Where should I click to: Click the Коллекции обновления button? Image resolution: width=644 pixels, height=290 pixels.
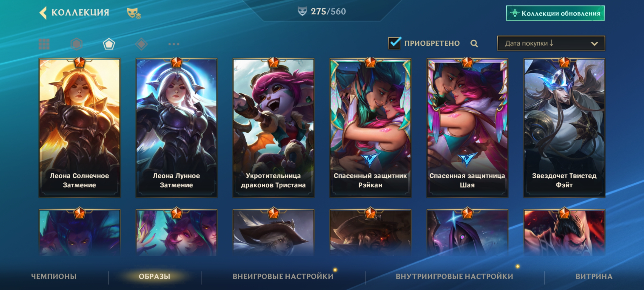click(555, 13)
